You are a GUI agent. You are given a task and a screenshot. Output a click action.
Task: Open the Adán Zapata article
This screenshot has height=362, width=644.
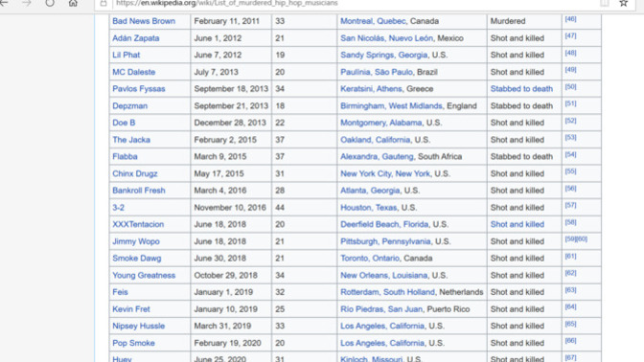tap(136, 38)
